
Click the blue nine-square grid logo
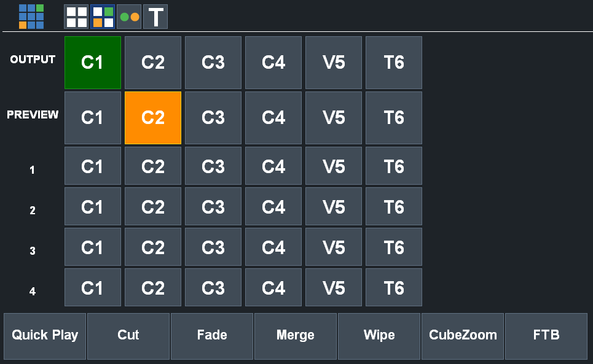(x=31, y=17)
